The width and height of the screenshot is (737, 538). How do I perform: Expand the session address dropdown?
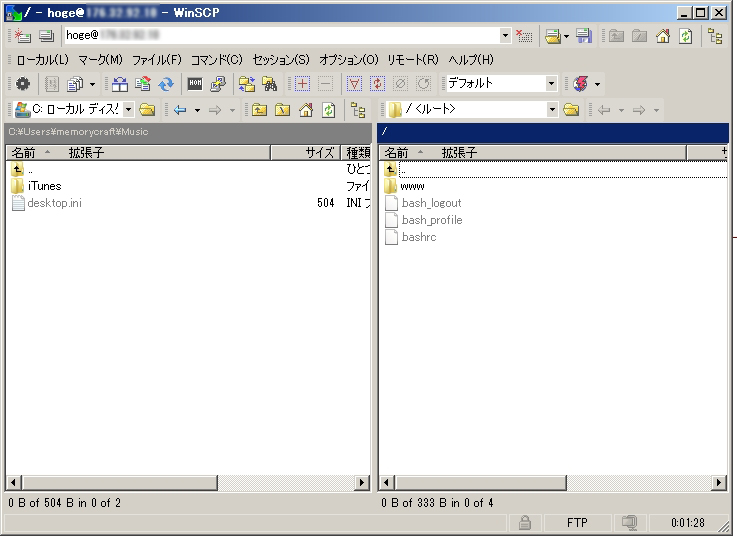tap(505, 35)
